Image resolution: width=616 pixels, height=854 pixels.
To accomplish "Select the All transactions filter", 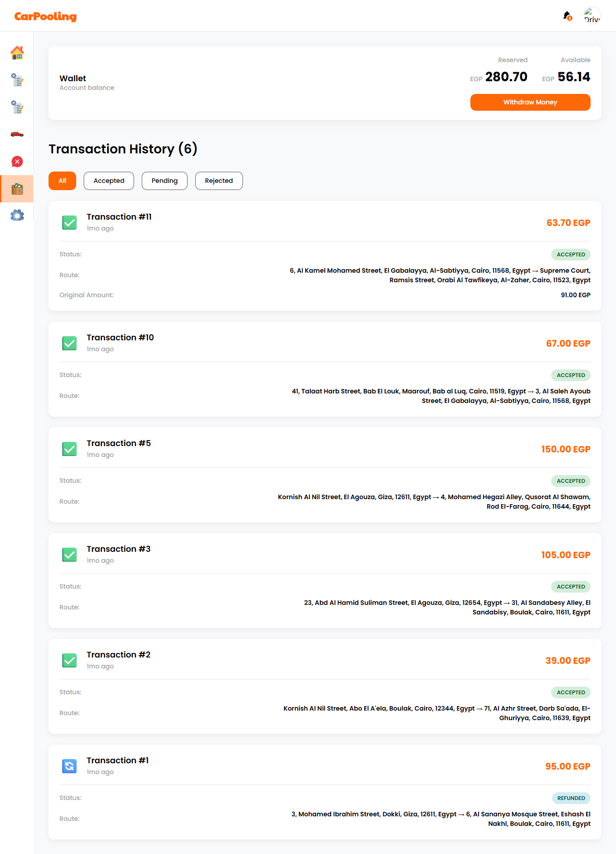I will (x=62, y=181).
